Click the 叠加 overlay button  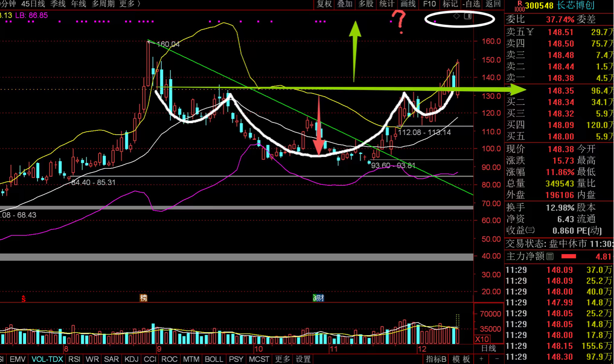pos(345,4)
